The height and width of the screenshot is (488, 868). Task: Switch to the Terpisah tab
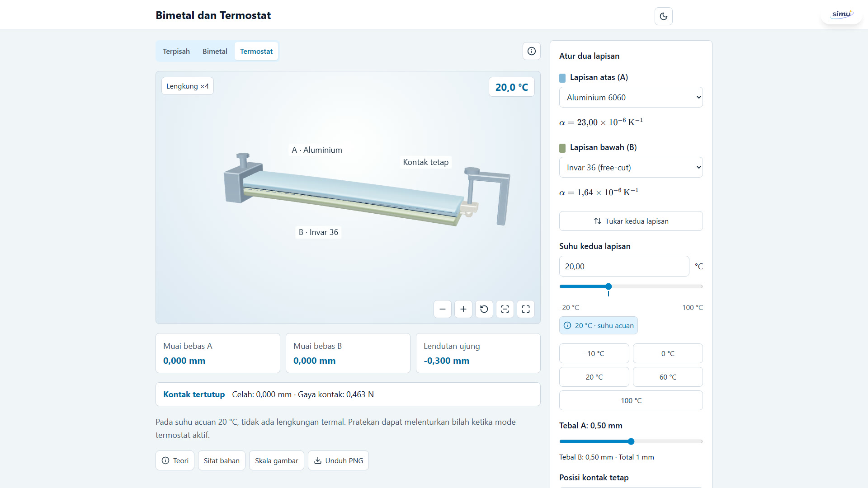click(x=176, y=51)
